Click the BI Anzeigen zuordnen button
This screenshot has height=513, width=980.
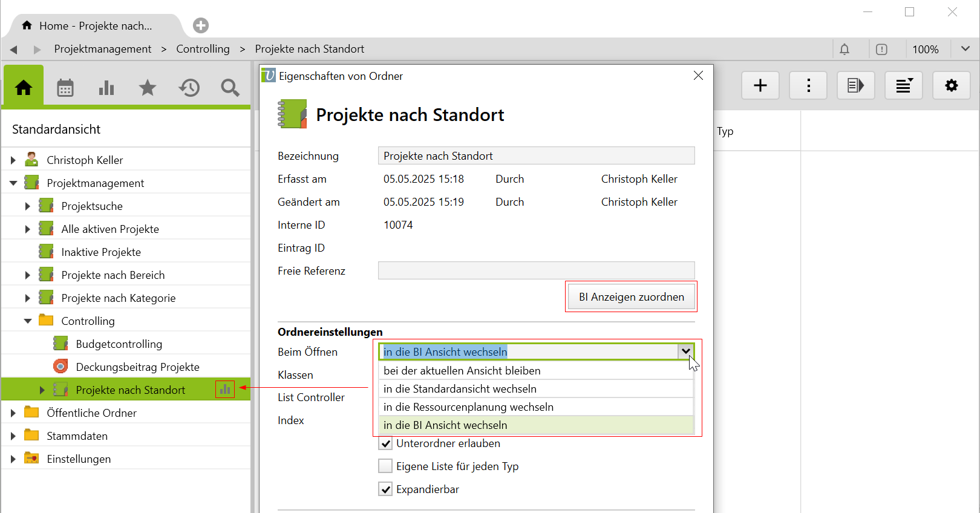[x=631, y=297]
